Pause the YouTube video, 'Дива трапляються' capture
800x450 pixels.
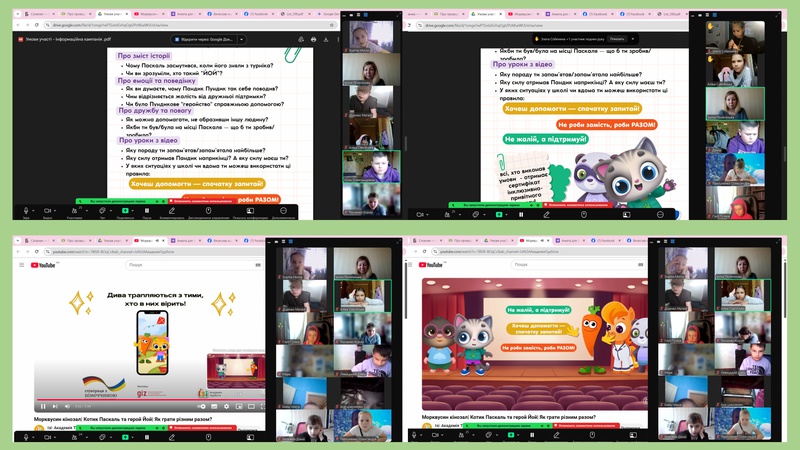click(x=43, y=406)
